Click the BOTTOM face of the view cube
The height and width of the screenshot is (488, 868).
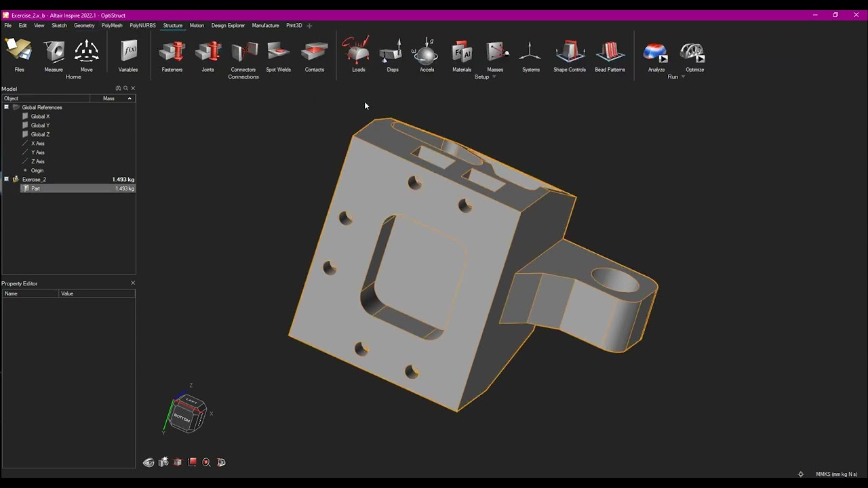(182, 418)
